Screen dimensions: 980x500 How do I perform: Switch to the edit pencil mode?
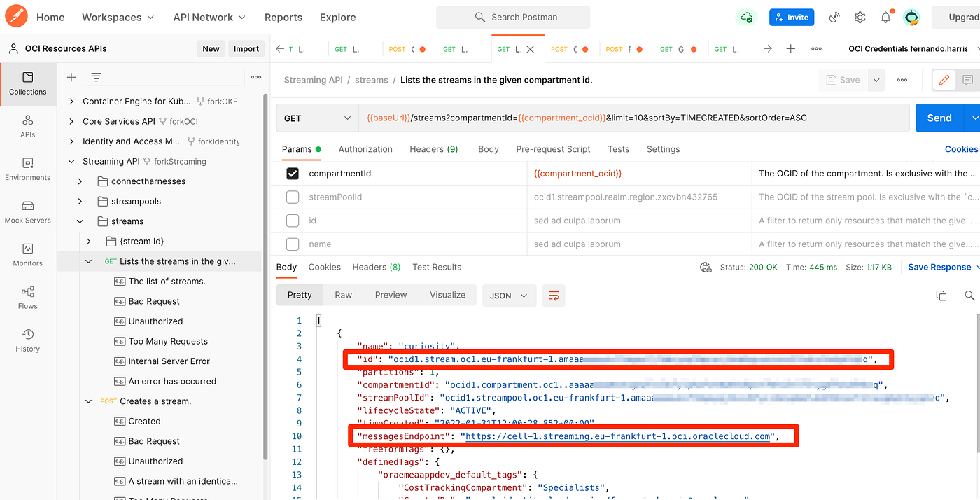[944, 80]
